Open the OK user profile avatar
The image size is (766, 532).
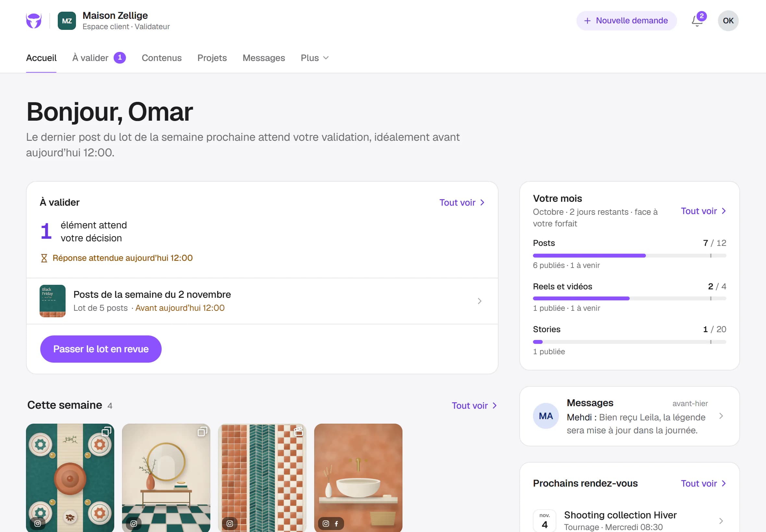pos(728,21)
